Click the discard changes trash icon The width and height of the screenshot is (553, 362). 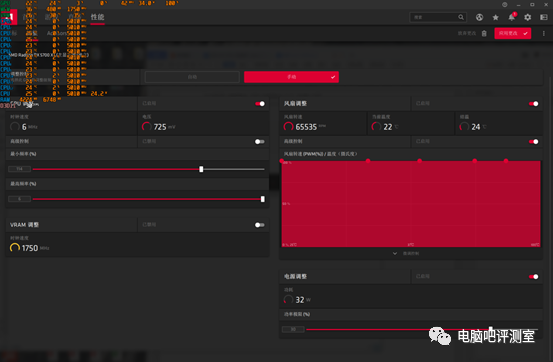click(x=484, y=33)
